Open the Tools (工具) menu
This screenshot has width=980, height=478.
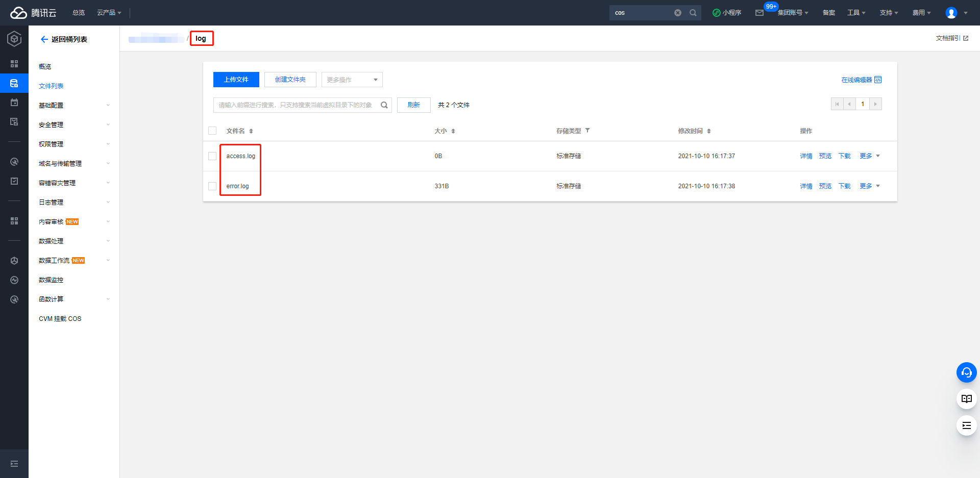pos(856,13)
